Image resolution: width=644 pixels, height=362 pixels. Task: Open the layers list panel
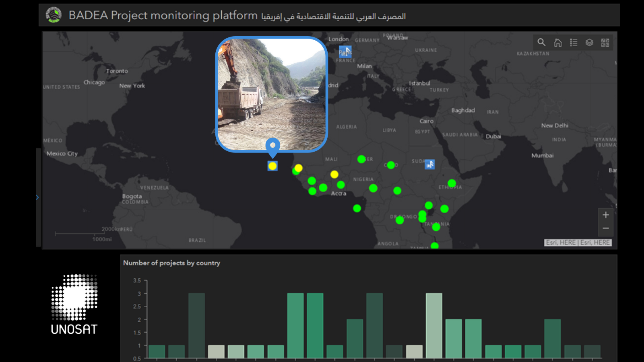coord(589,43)
